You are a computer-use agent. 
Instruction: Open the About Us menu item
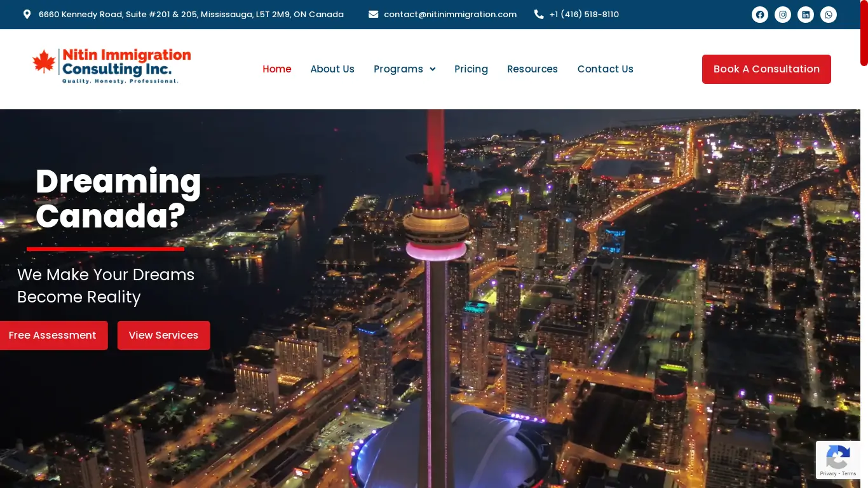[332, 69]
